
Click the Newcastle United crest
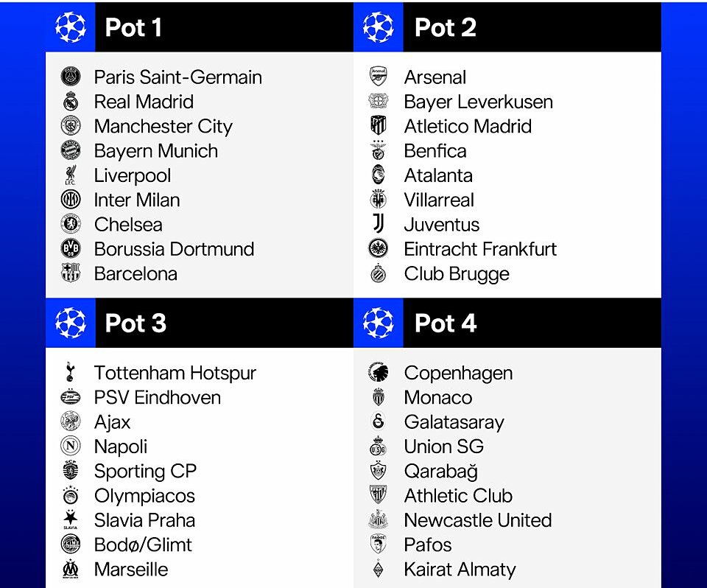[378, 519]
